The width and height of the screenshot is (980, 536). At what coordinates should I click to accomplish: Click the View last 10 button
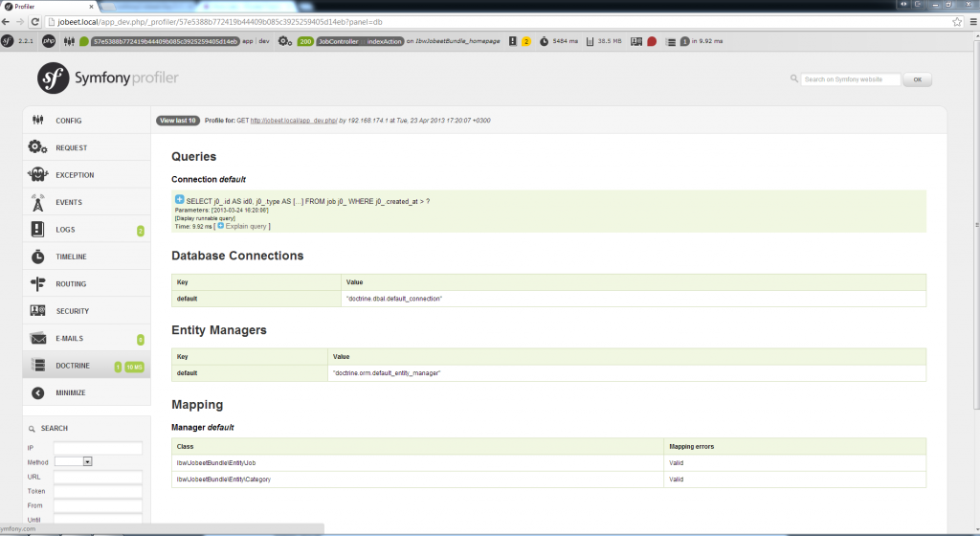(177, 121)
